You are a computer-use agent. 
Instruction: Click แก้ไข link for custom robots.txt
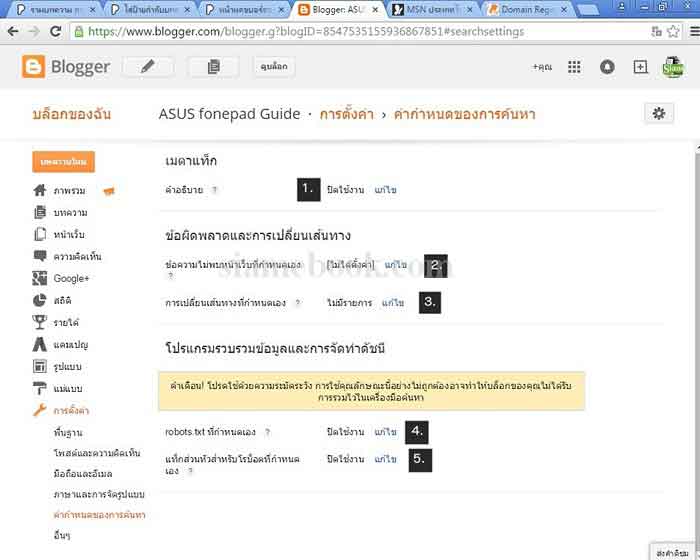(x=385, y=432)
